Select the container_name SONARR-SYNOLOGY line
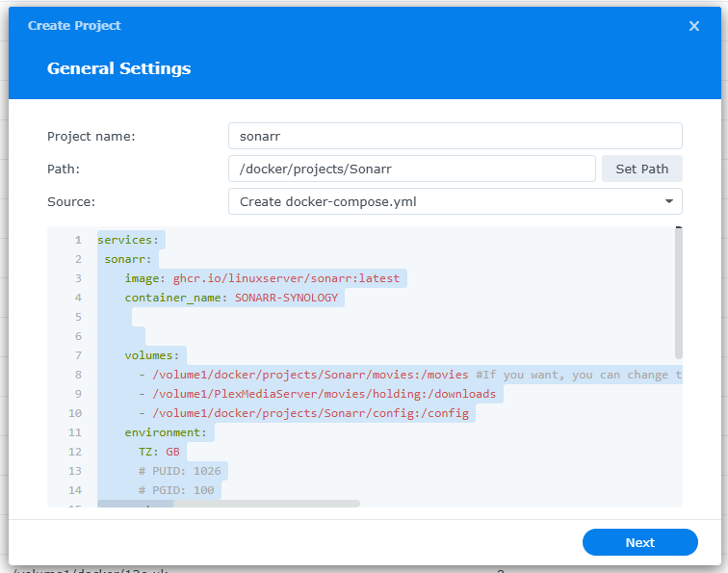This screenshot has width=728, height=573. point(231,298)
